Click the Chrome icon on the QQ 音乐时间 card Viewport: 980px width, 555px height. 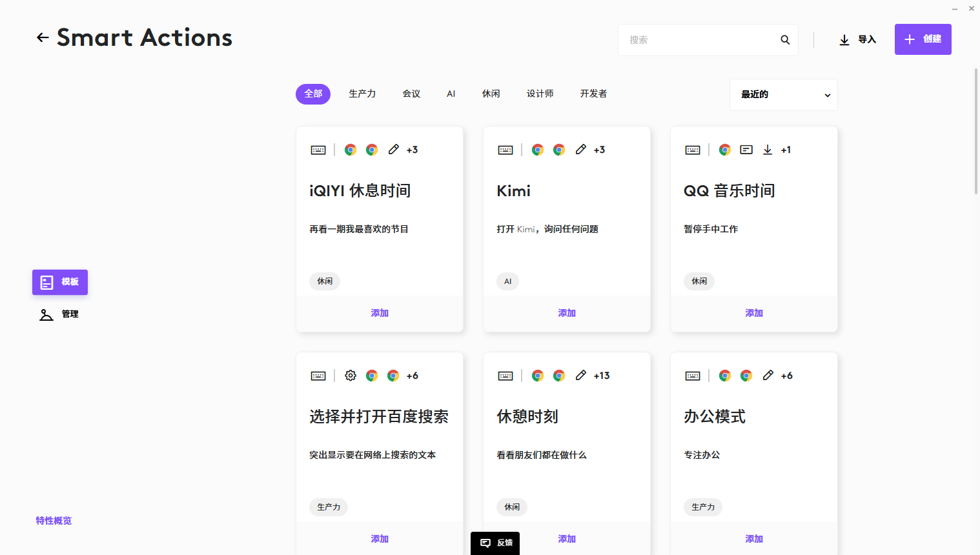[725, 150]
